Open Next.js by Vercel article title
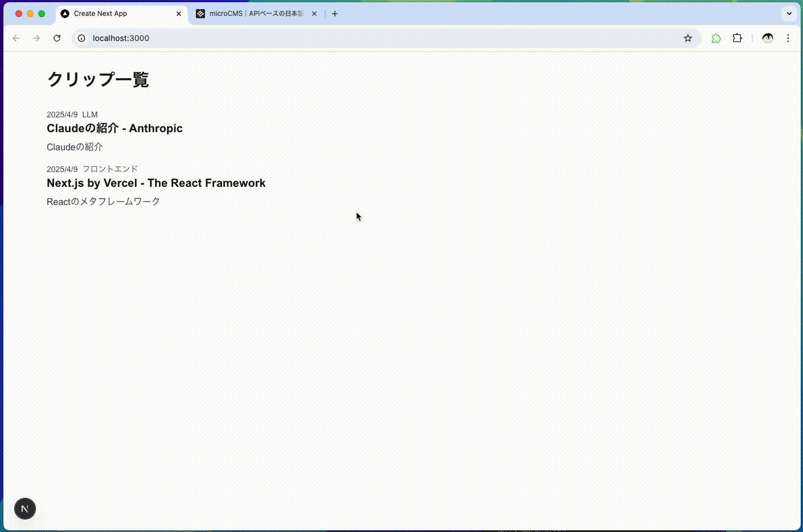 pos(156,183)
